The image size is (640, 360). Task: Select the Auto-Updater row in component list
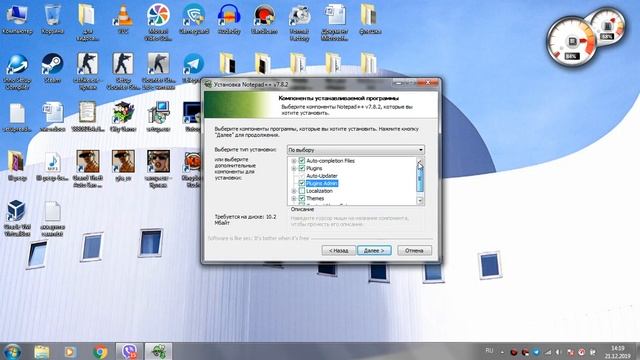coord(322,176)
